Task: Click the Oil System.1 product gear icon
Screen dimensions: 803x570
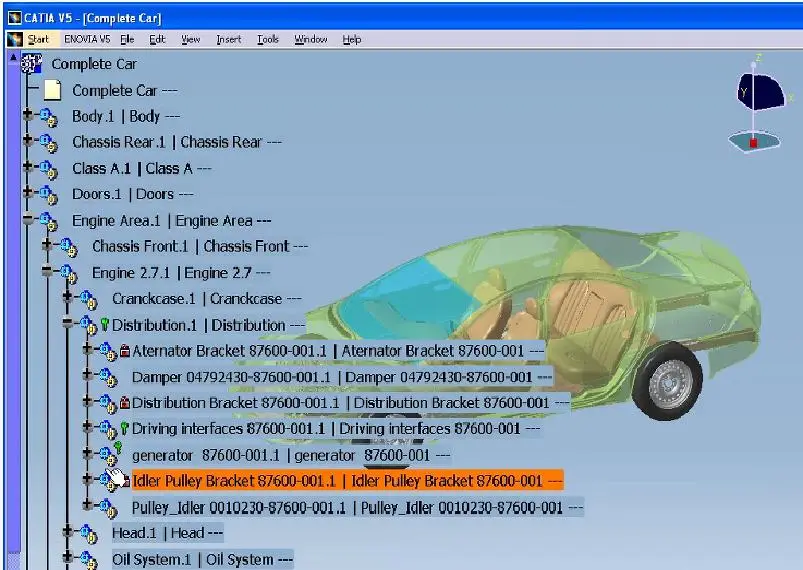Action: pos(89,560)
